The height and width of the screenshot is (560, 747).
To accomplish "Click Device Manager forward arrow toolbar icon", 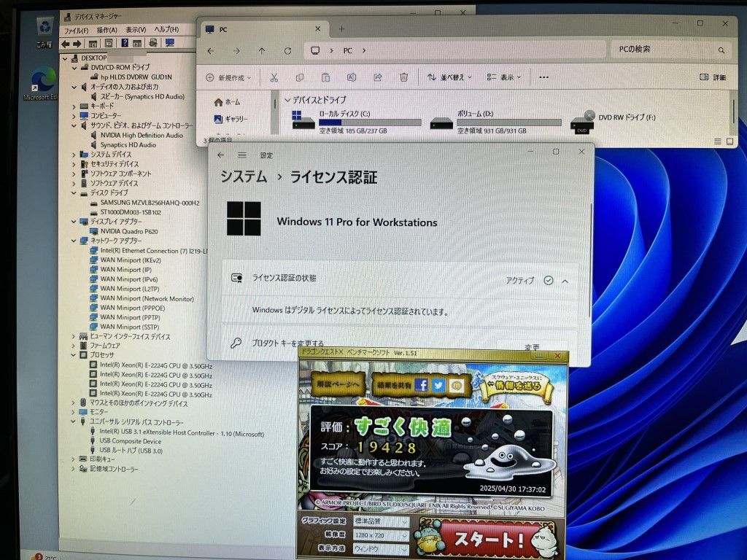I will coord(77,44).
